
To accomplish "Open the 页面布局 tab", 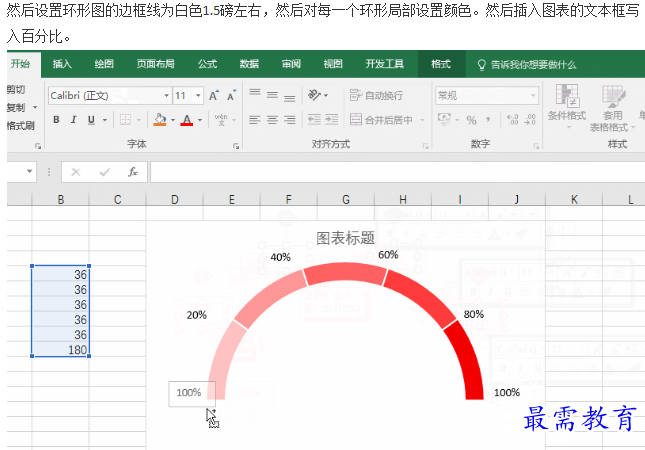I will [x=155, y=64].
